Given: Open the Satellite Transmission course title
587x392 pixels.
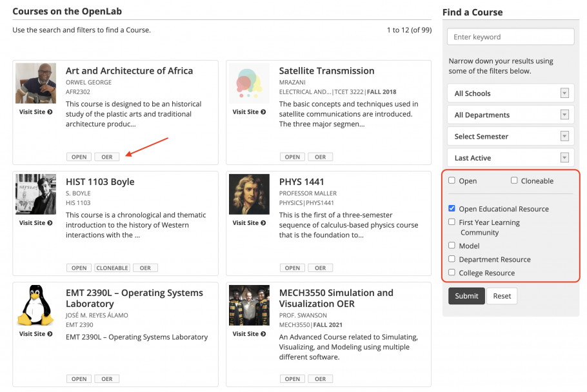Looking at the screenshot, I should pyautogui.click(x=327, y=71).
